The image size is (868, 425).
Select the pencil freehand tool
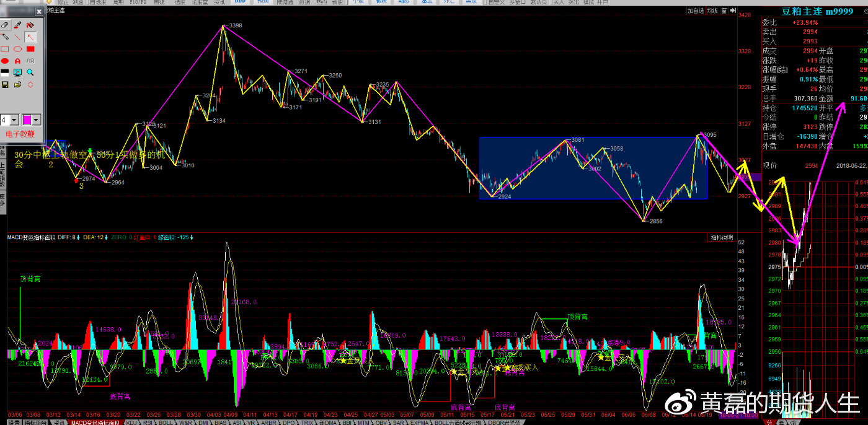tap(5, 37)
